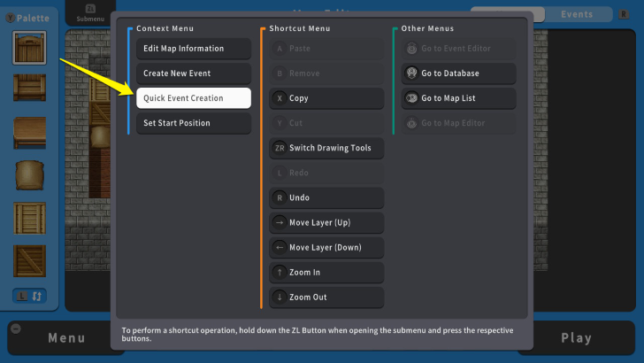
Task: Select the wooden chair tile in Palette
Action: (x=29, y=88)
